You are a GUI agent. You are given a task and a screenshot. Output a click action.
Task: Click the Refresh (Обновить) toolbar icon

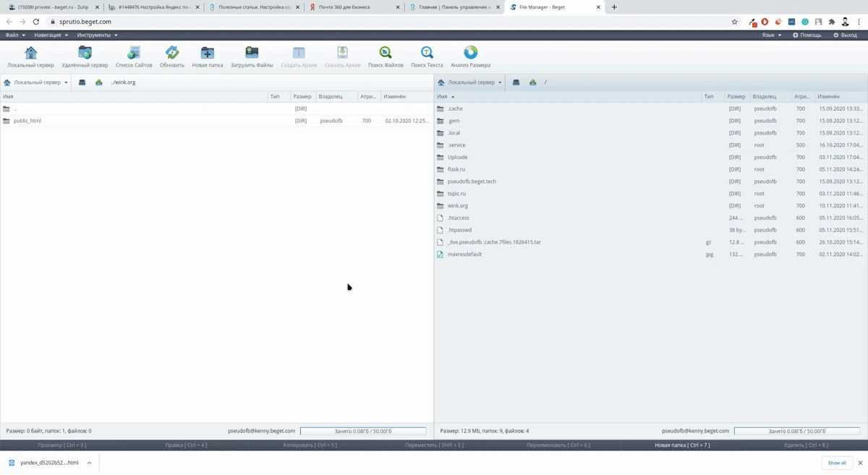pos(172,54)
